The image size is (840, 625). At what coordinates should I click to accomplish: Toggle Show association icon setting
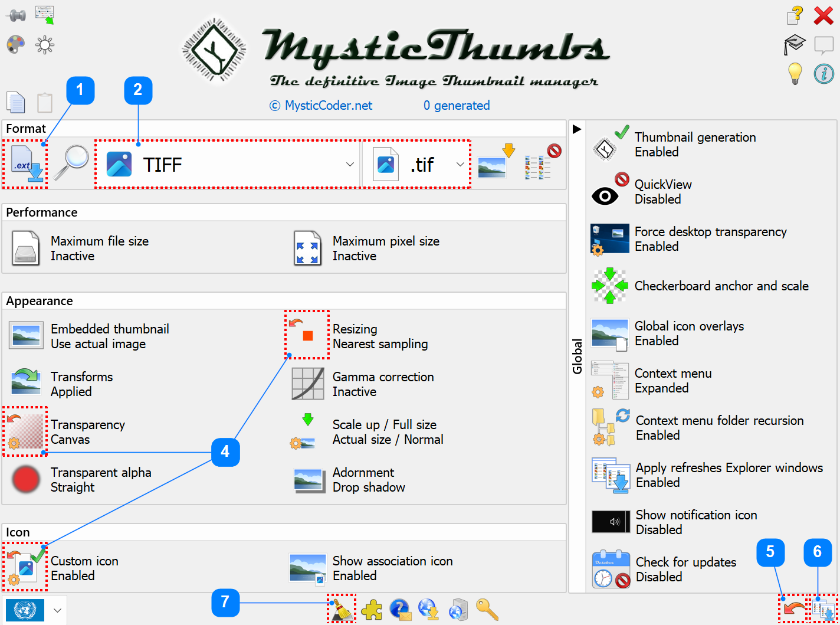coord(370,568)
